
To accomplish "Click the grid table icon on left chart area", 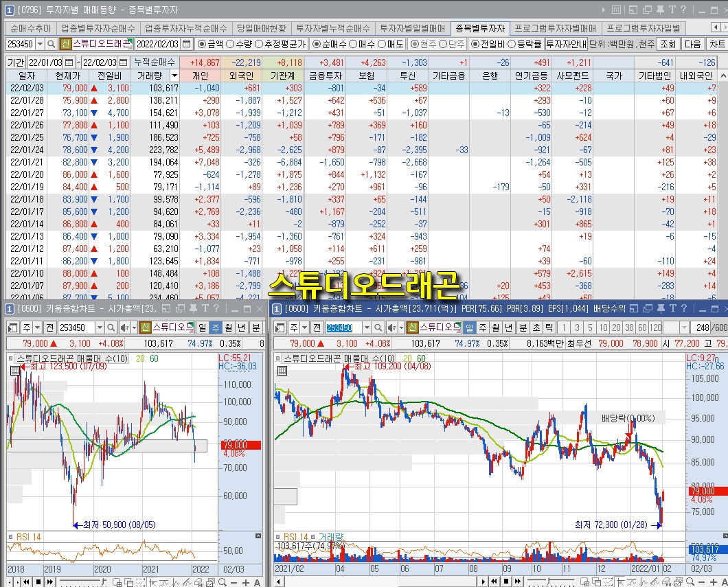I will click(x=14, y=370).
